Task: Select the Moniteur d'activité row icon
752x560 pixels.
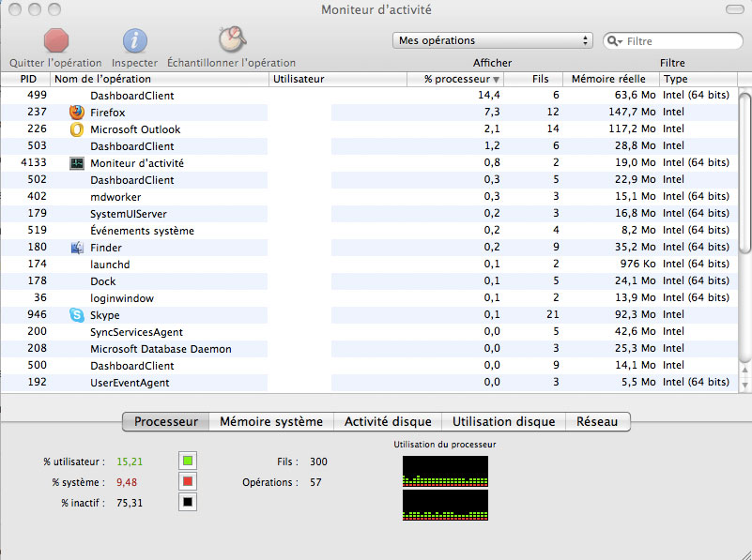Action: [77, 163]
